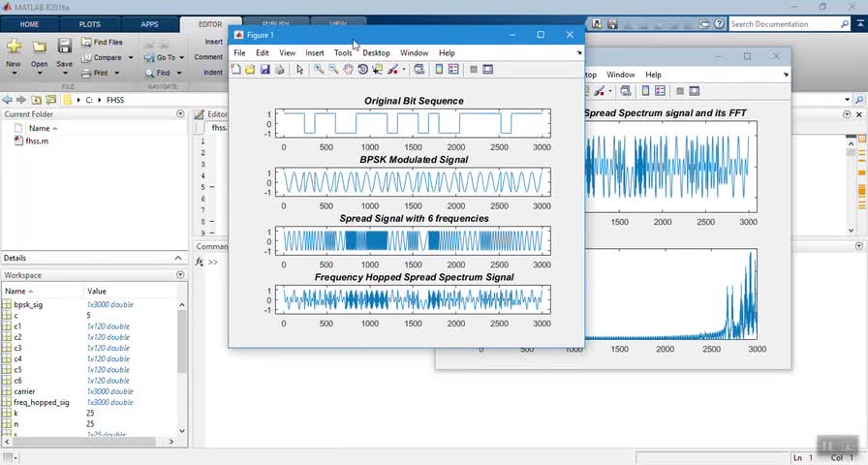Select carrier variable in Workspace
The width and height of the screenshot is (868, 465).
[x=24, y=391]
